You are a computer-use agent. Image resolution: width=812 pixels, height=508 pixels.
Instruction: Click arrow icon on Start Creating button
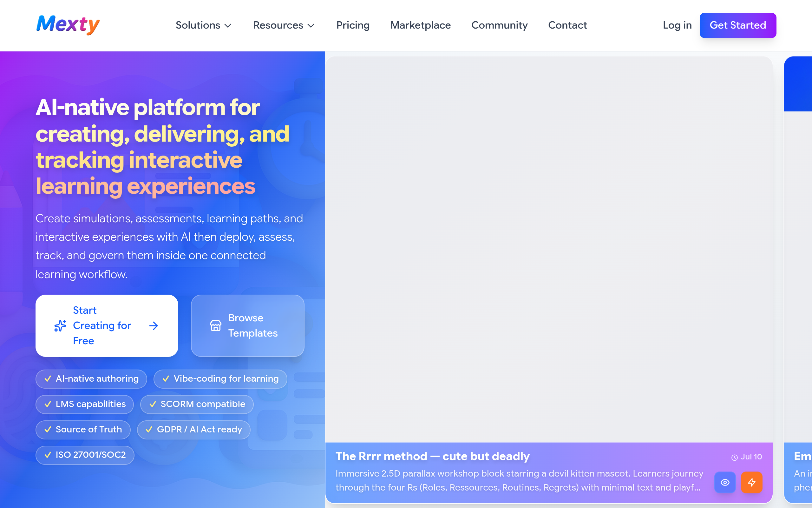154,325
